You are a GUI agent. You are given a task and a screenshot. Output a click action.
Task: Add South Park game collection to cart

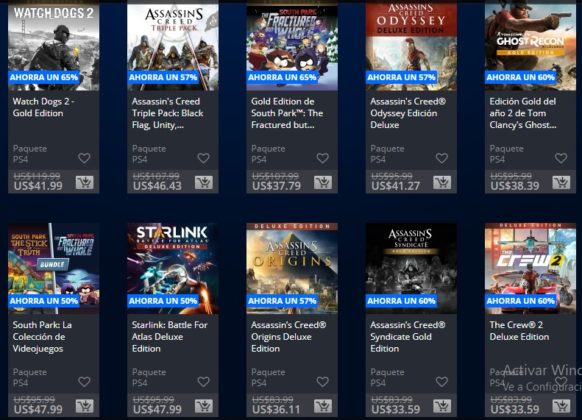(85, 406)
